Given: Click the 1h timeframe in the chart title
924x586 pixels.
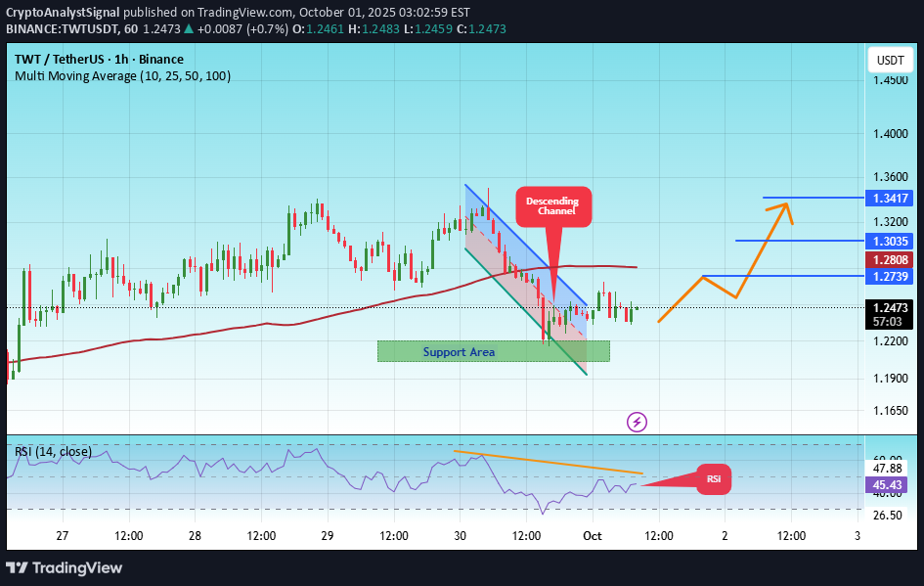Looking at the screenshot, I should pos(122,59).
